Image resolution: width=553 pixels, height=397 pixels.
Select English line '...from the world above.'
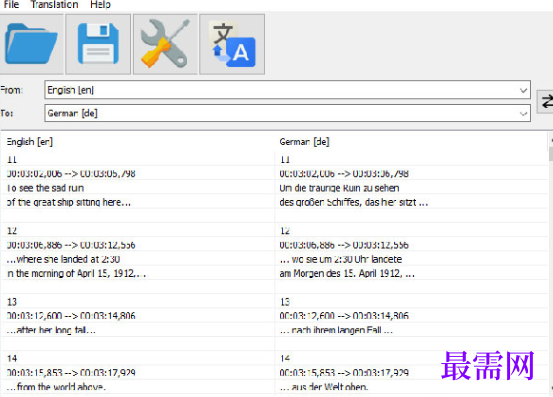(56, 387)
